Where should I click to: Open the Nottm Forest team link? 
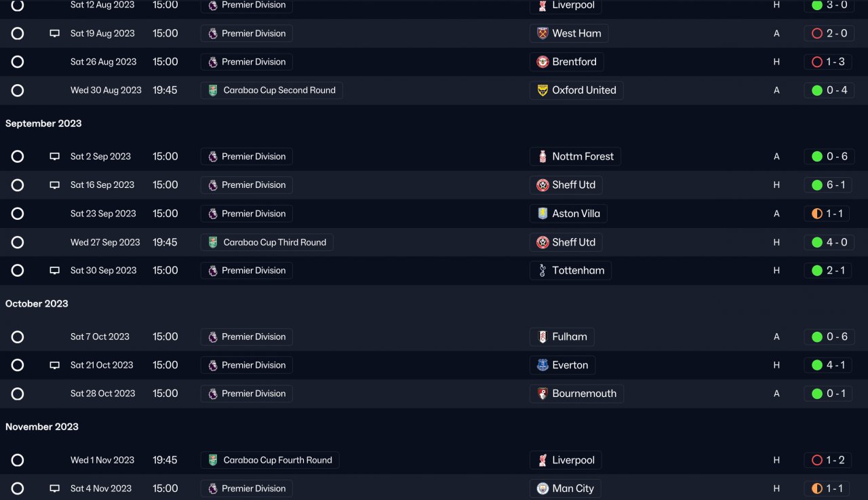575,157
